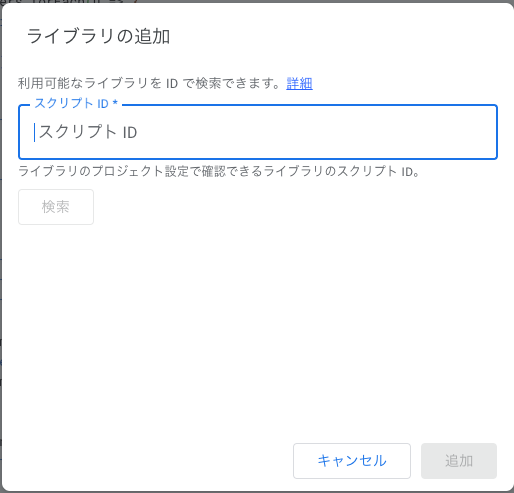Click the word プロジェクト設定 in the helper text

pyautogui.click(x=140, y=171)
